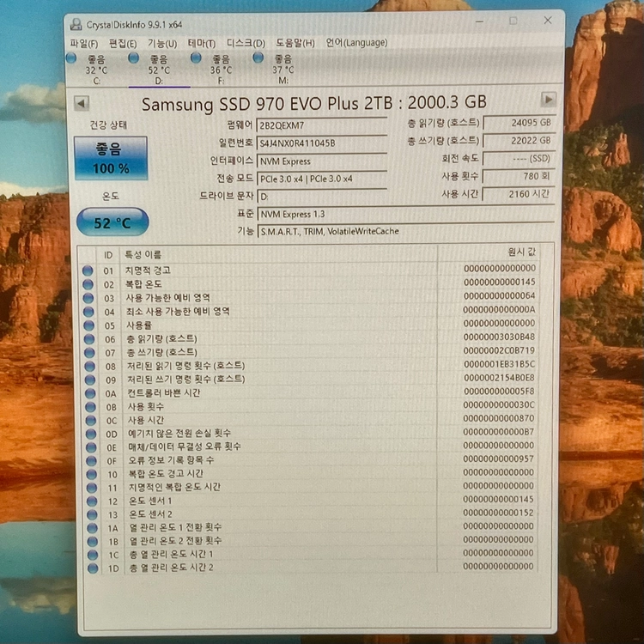
Task: Click status dot of 01 치명적 경고
Action: pyautogui.click(x=88, y=270)
